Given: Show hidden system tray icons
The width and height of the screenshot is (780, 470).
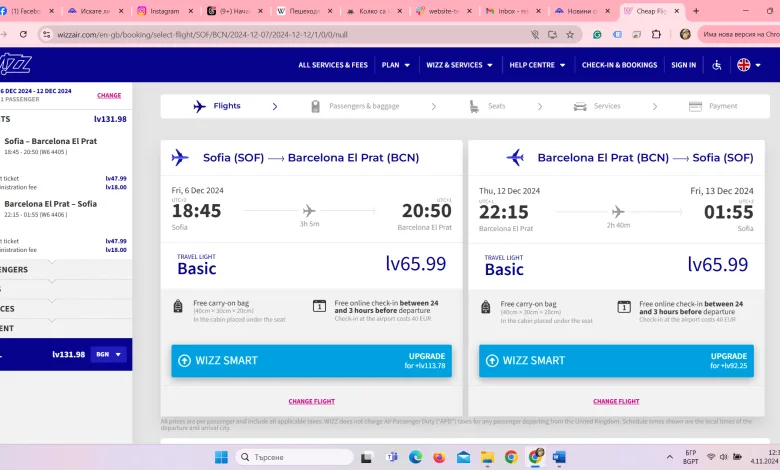Looking at the screenshot, I should [x=670, y=457].
